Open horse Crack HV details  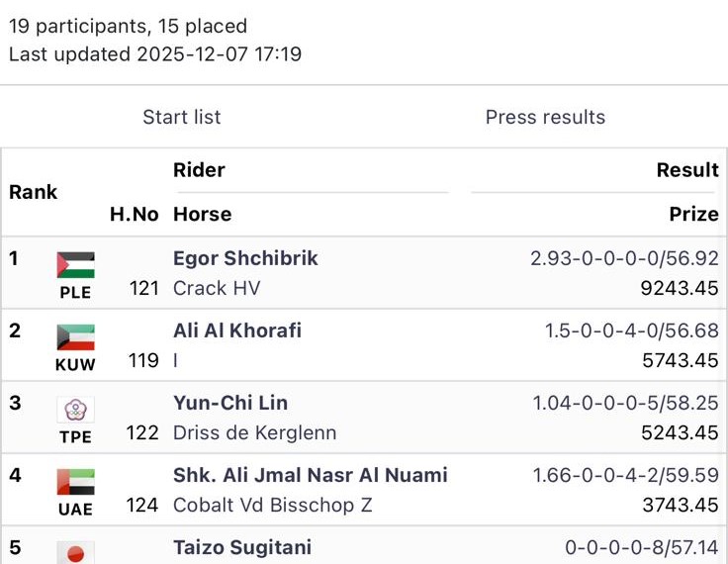pyautogui.click(x=217, y=288)
